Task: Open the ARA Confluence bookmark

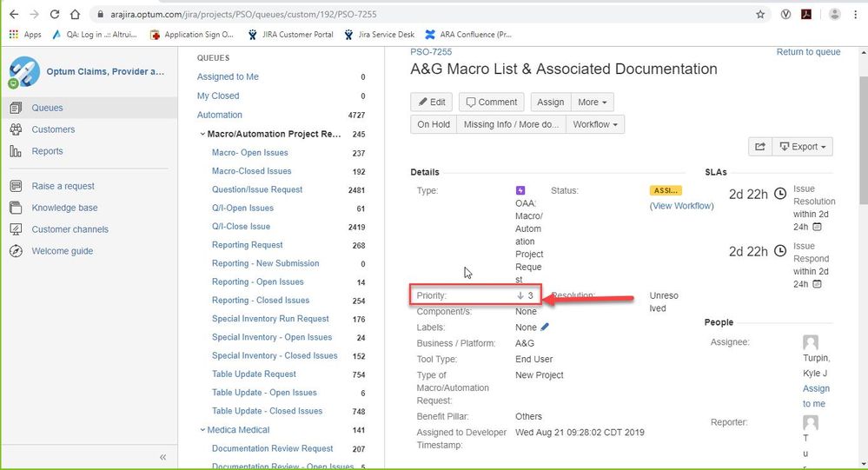Action: tap(467, 35)
